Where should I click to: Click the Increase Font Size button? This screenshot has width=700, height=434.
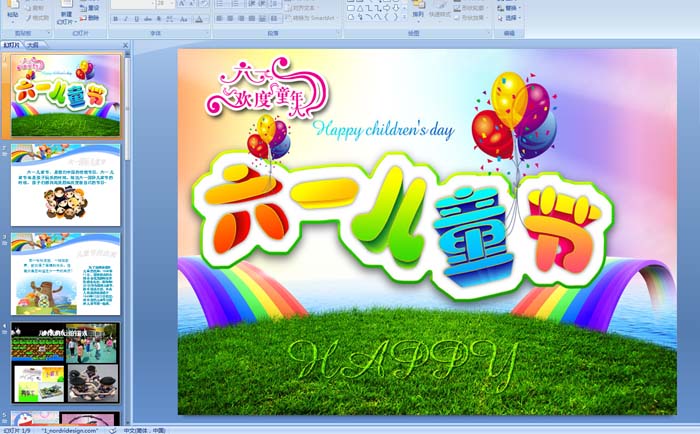181,4
